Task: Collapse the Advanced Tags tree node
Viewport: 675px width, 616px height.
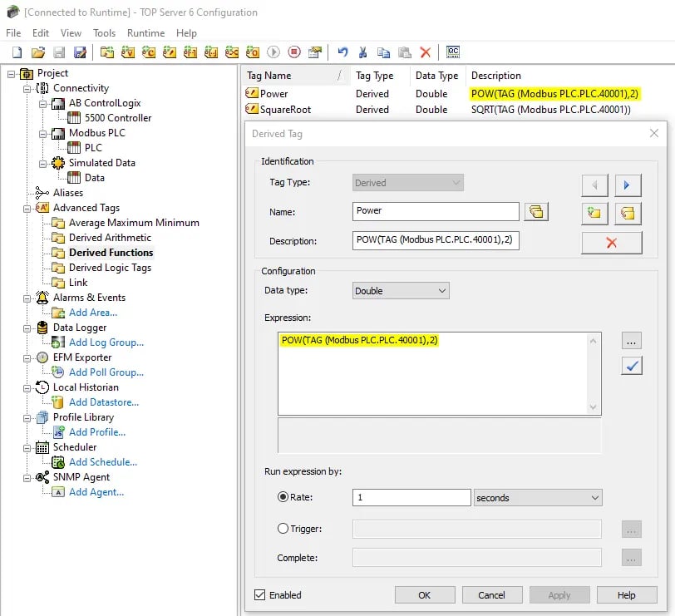Action: click(x=25, y=207)
